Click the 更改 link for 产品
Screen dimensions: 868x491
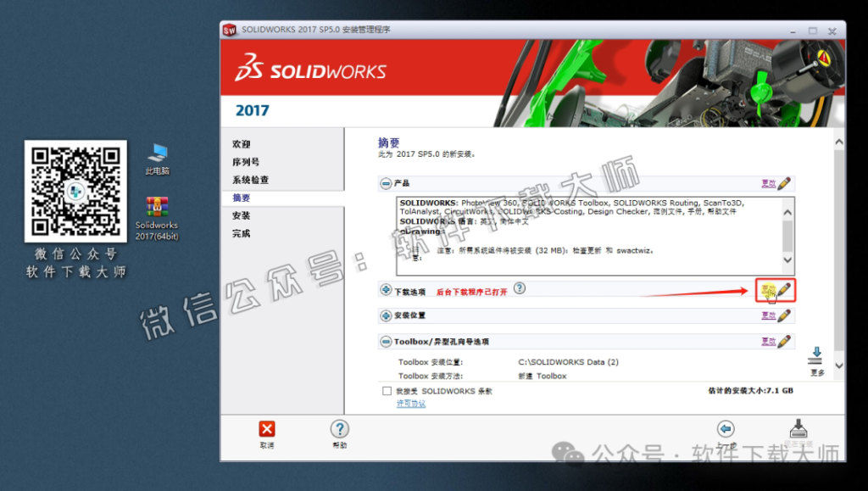coord(770,183)
